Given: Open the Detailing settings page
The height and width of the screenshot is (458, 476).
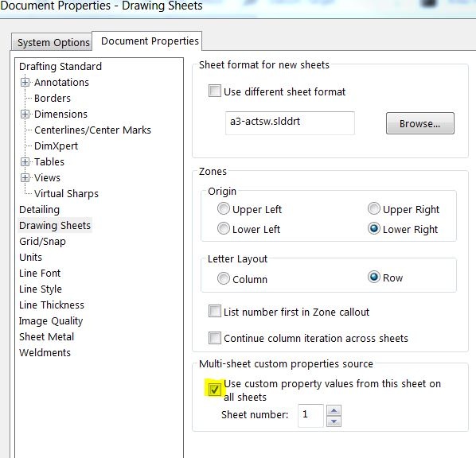Looking at the screenshot, I should coord(39,210).
